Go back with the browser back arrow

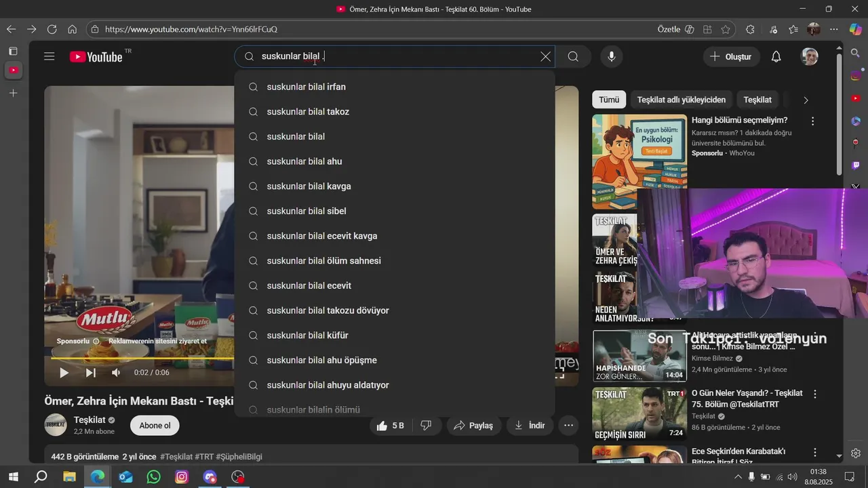point(11,29)
